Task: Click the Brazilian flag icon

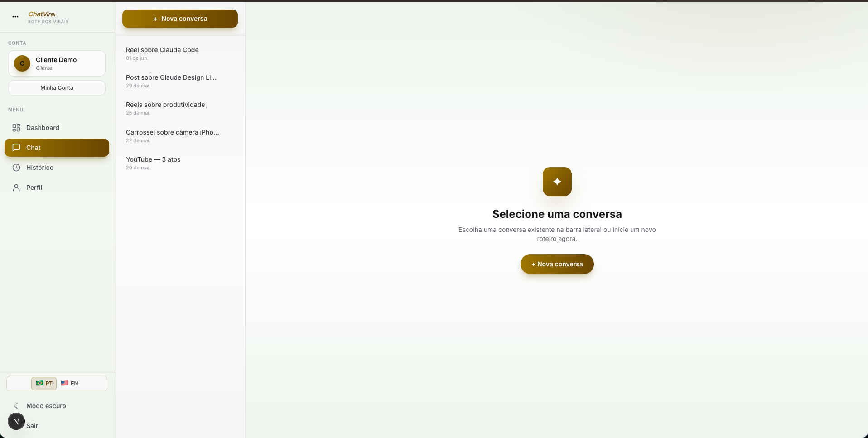Action: (x=40, y=383)
